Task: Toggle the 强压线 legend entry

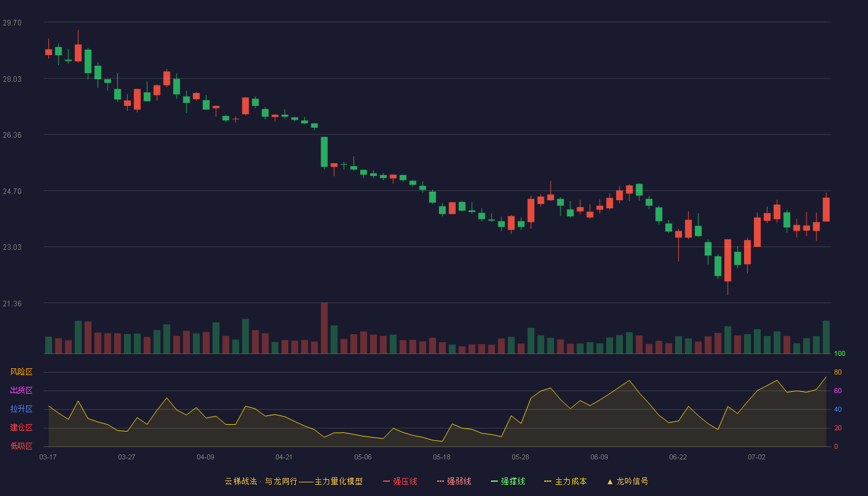Action: 400,481
